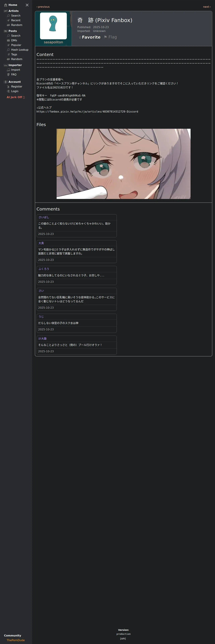Viewport: 215px width, 644px height.
Task: Click the Importer section header icon
Action: click(6, 65)
